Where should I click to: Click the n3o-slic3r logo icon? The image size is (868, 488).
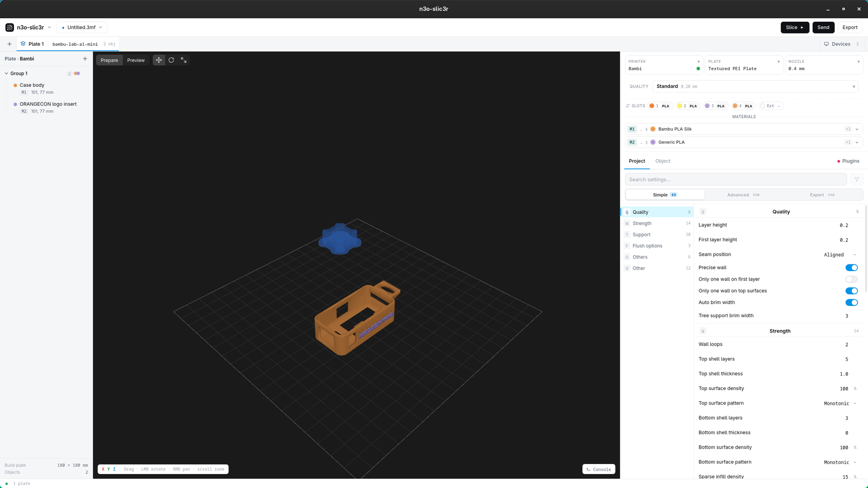9,28
